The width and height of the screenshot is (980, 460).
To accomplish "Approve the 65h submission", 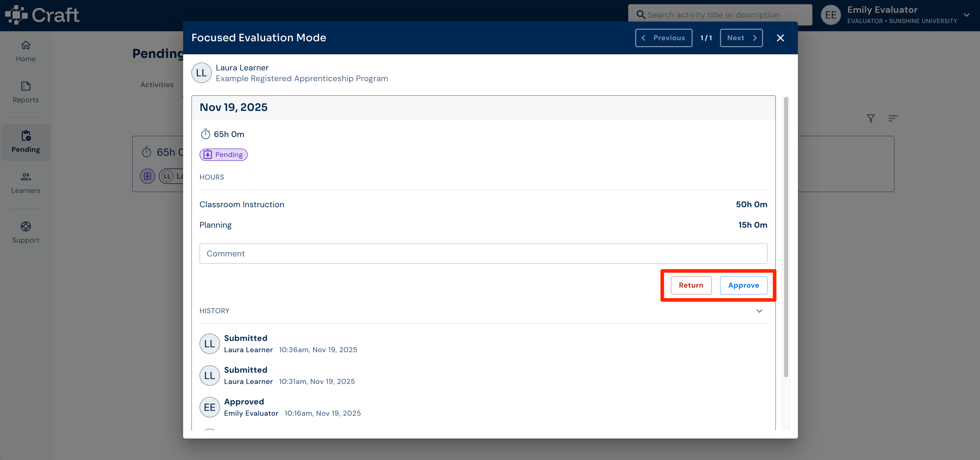I will click(x=743, y=285).
